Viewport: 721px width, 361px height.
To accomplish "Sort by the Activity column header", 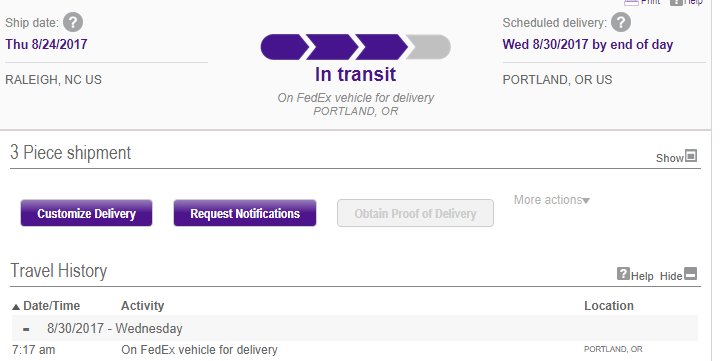I will pos(142,306).
